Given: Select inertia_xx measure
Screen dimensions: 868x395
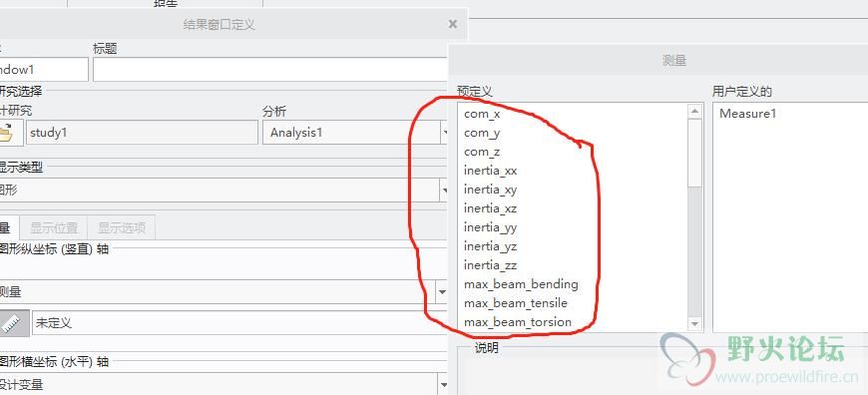Looking at the screenshot, I should tap(491, 171).
